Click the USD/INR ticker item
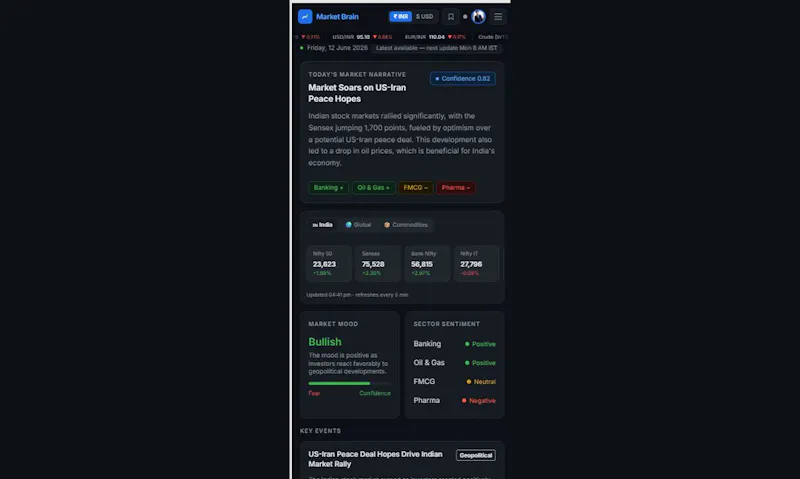The height and width of the screenshot is (479, 800). [x=362, y=37]
